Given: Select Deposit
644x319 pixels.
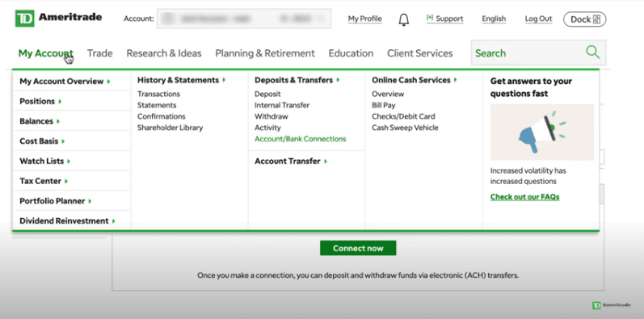Looking at the screenshot, I should [267, 94].
